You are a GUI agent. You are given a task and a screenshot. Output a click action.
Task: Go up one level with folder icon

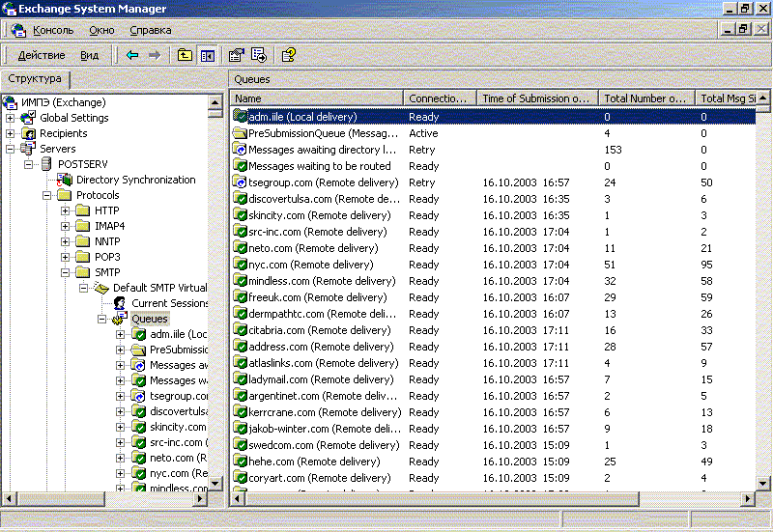(185, 55)
